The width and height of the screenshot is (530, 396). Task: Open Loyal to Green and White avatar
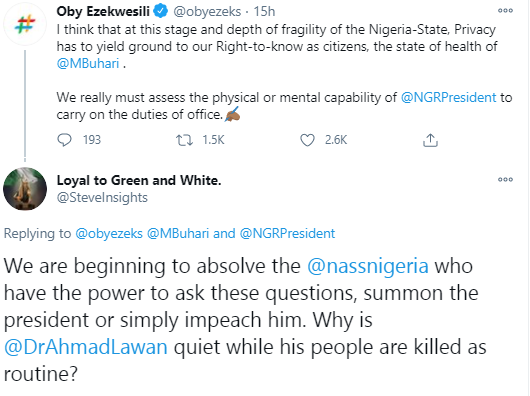click(25, 189)
